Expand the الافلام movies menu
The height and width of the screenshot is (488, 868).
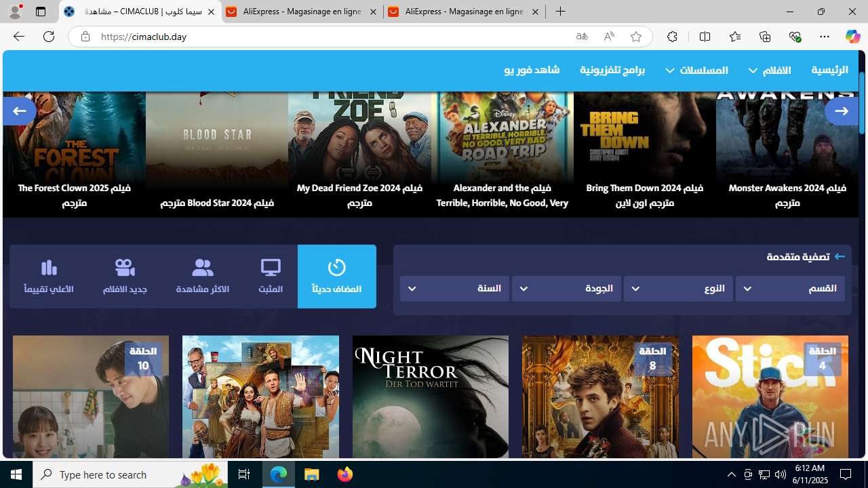(x=770, y=70)
